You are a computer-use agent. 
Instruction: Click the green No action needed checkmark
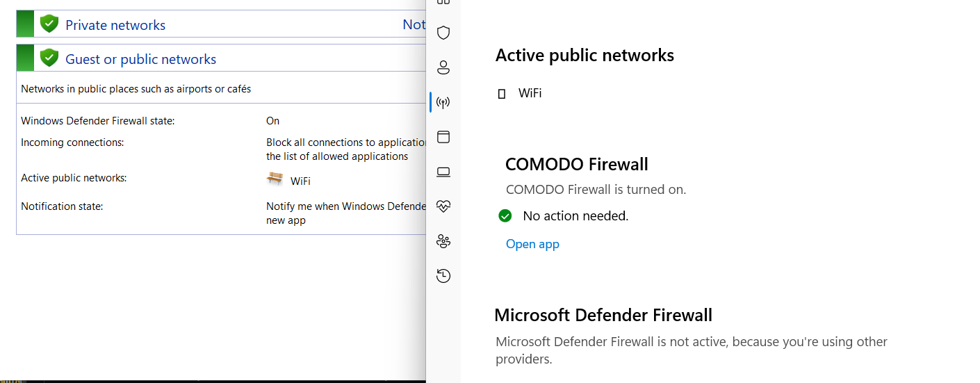click(505, 216)
